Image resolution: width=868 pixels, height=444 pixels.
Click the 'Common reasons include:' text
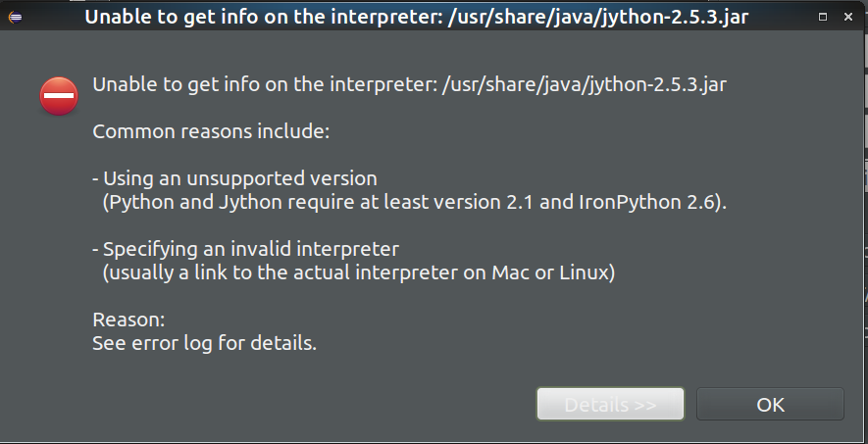tap(211, 131)
